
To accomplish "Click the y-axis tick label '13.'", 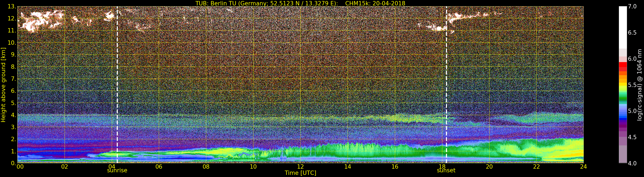I will tap(12, 6).
